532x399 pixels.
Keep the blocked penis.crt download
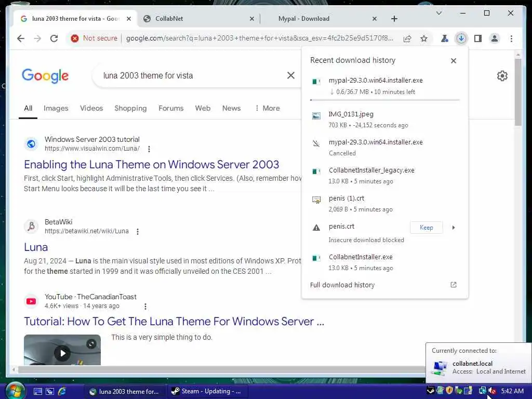point(426,228)
